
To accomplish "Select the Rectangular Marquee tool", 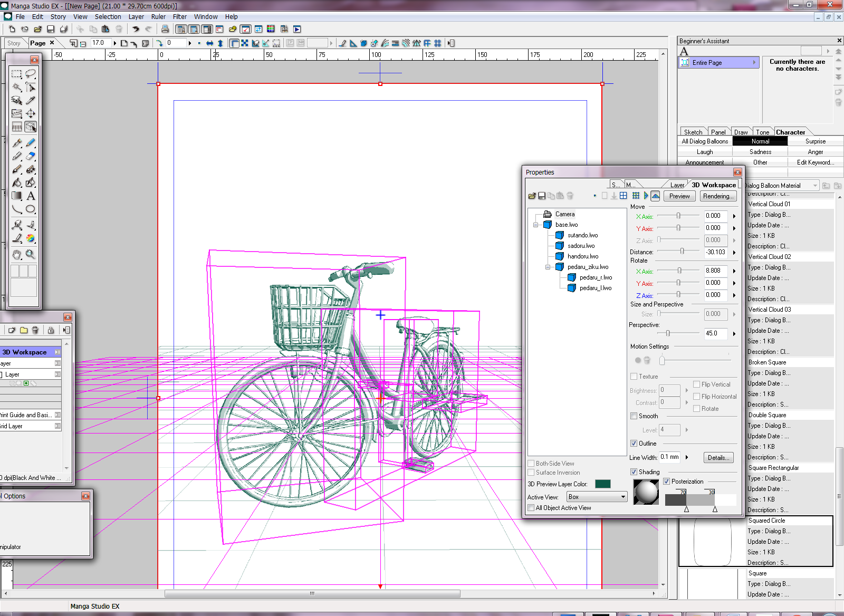I will point(17,74).
